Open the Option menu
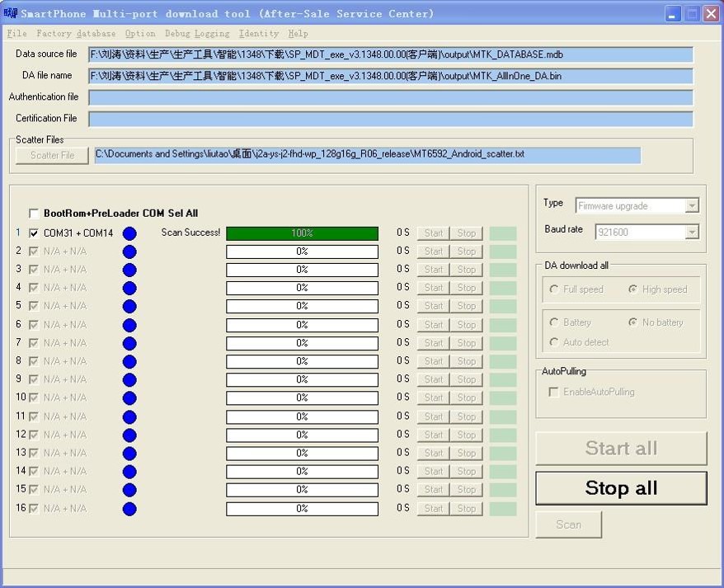The height and width of the screenshot is (588, 724). click(x=140, y=34)
